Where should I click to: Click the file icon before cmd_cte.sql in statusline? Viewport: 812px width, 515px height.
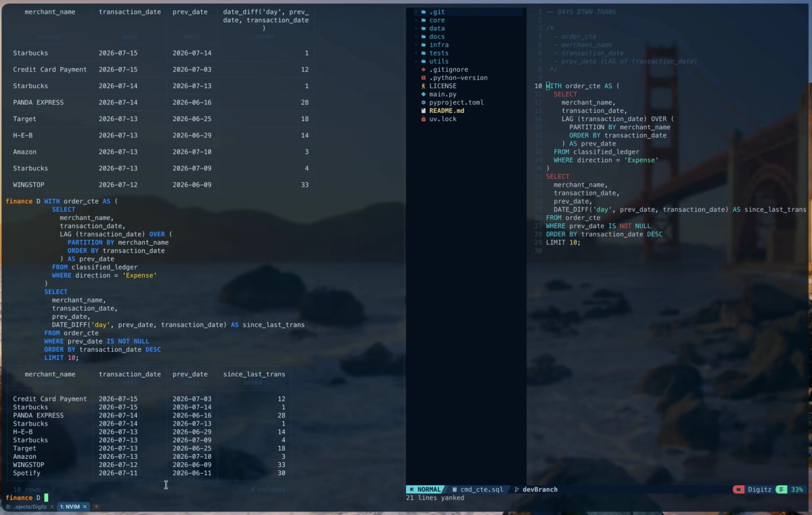(454, 489)
